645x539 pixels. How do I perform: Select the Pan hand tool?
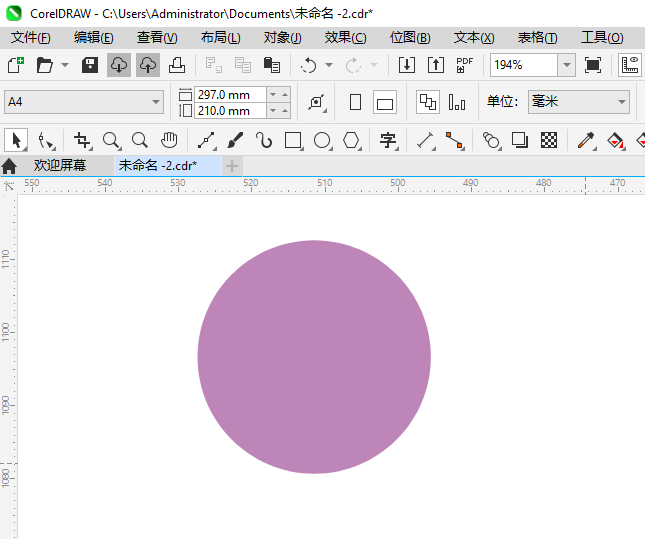169,140
